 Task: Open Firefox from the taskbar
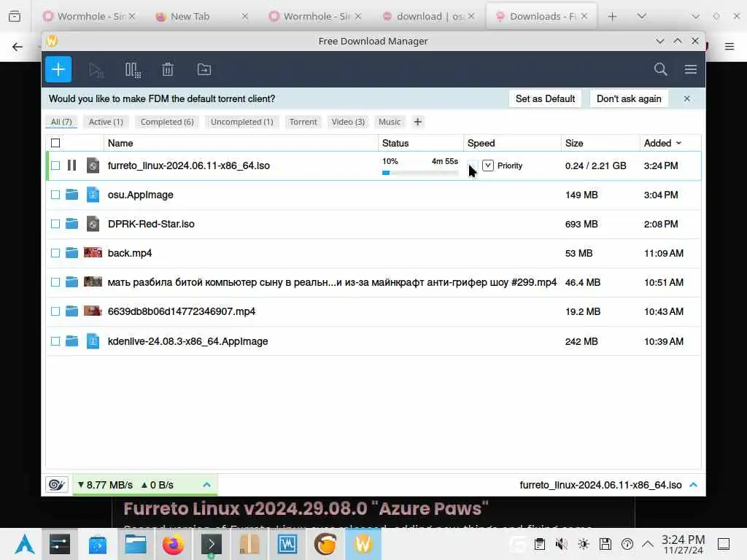click(x=173, y=544)
